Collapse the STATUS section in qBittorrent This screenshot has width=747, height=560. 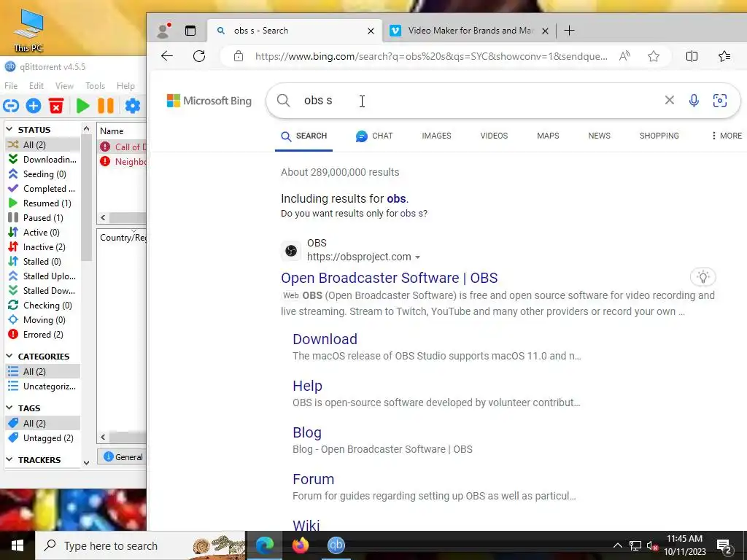[x=9, y=129]
